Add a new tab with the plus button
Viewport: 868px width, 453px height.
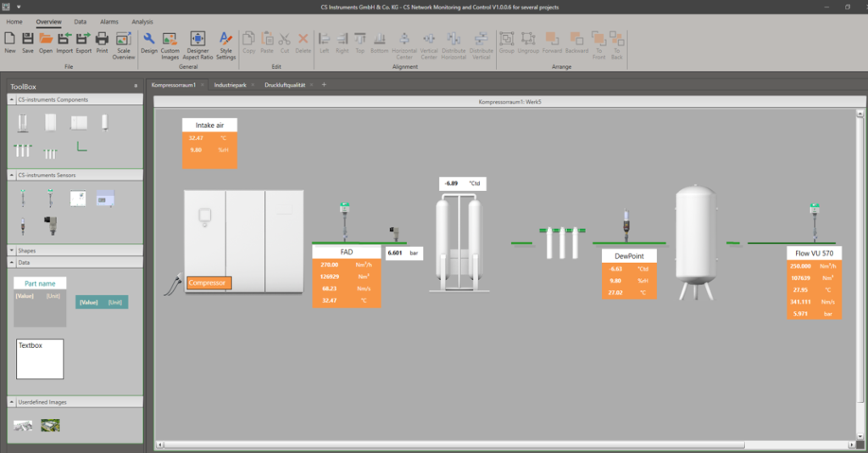[x=323, y=85]
